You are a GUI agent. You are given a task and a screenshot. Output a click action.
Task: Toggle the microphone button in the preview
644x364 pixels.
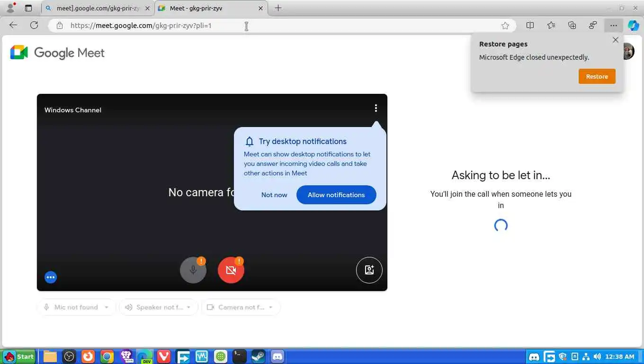(x=193, y=270)
